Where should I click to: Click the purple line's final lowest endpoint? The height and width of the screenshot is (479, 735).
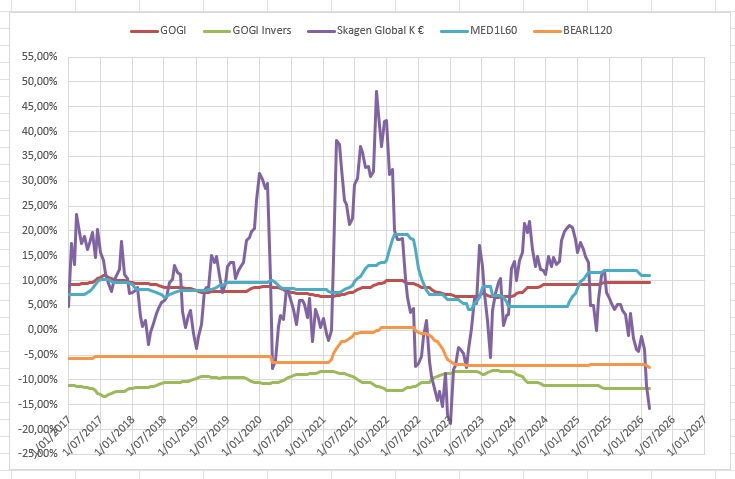tap(650, 408)
